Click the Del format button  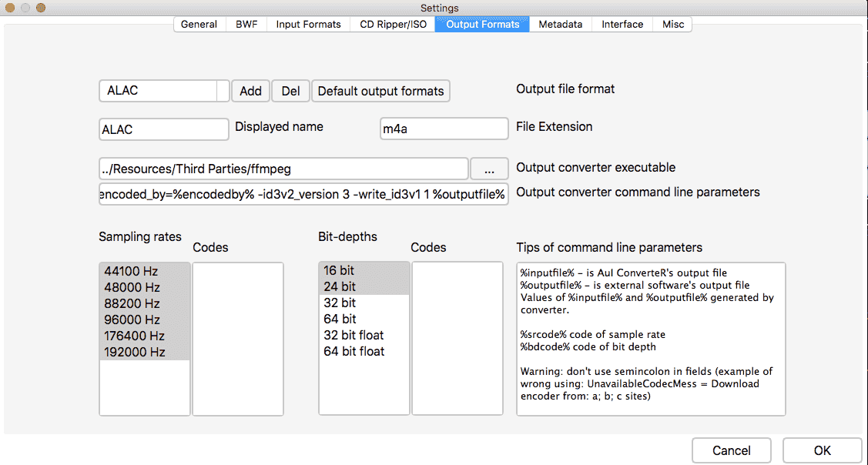click(x=290, y=91)
